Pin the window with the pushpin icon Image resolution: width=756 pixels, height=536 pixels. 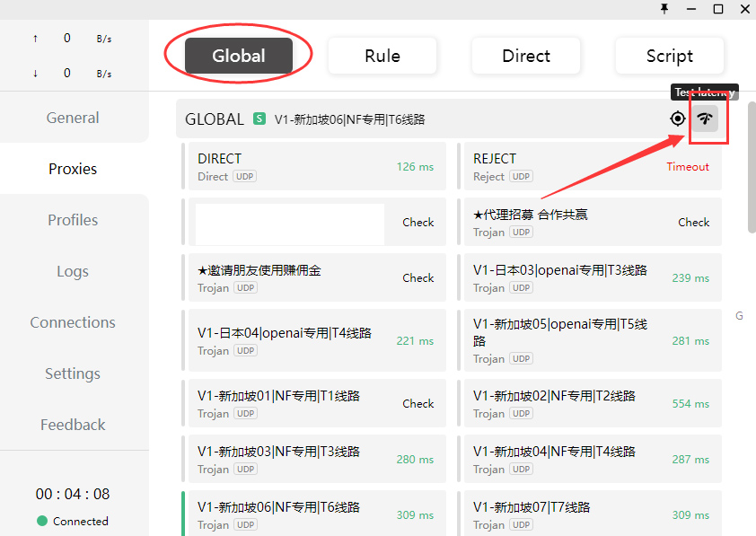click(664, 9)
